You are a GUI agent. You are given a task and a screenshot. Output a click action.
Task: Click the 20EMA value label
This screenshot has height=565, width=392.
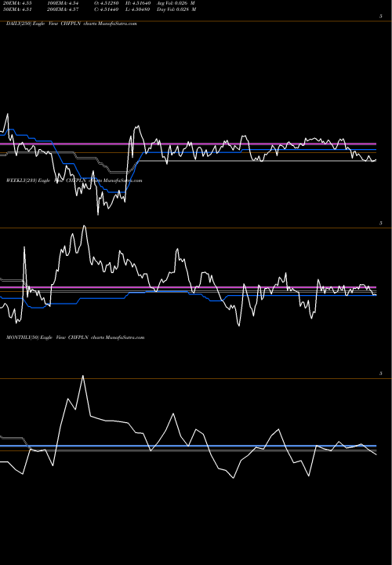click(x=17, y=3)
